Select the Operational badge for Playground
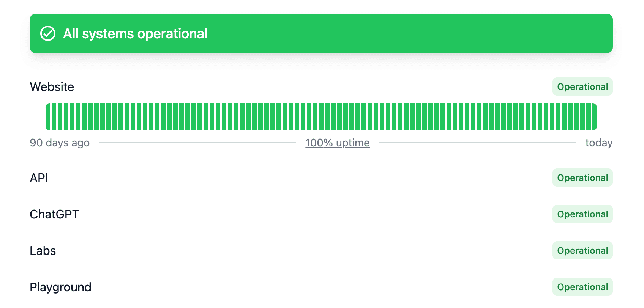Screen dimensions: 644x308 pyautogui.click(x=582, y=287)
